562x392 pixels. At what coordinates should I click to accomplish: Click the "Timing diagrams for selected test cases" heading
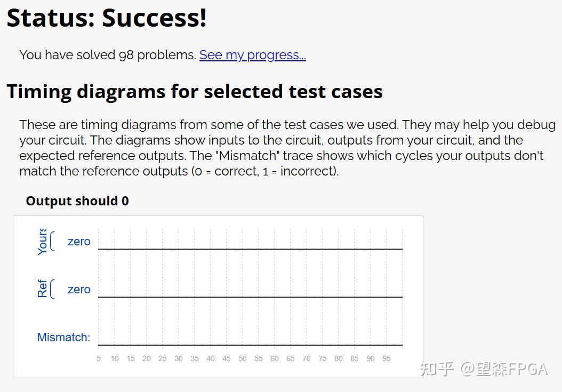pyautogui.click(x=195, y=91)
